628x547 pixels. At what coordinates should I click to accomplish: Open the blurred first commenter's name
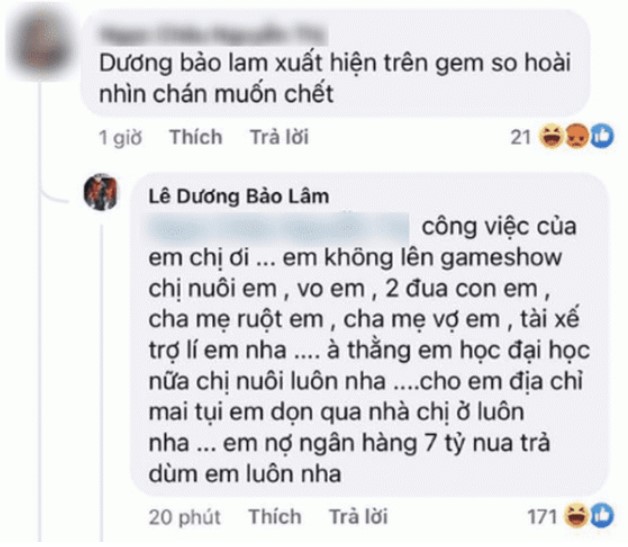212,34
